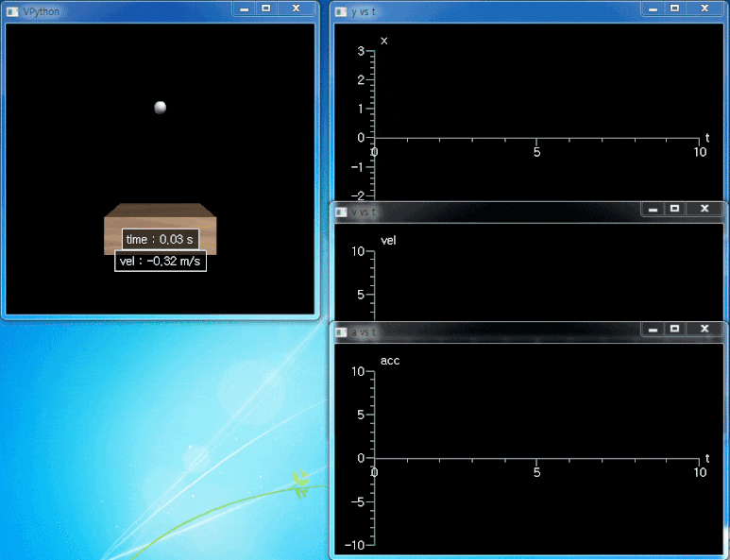Click the 'acc' axis label in a vs t
Image resolution: width=730 pixels, height=560 pixels.
[x=390, y=361]
